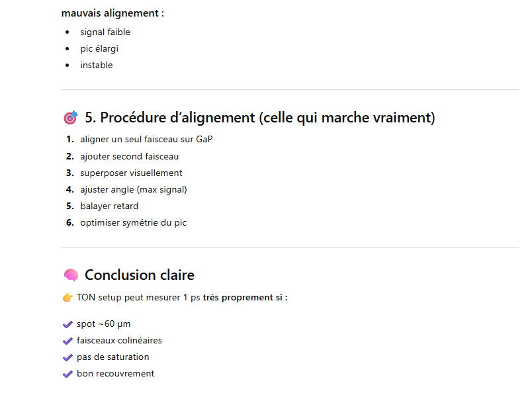This screenshot has width=532, height=397.
Task: Click the checkmark beside faisceaux colinéaires
Action: tap(67, 341)
